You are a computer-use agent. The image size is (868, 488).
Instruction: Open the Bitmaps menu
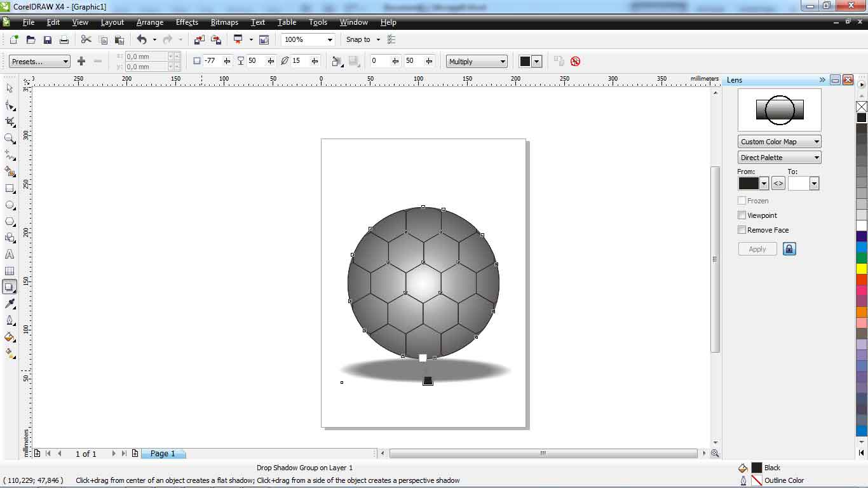[224, 22]
